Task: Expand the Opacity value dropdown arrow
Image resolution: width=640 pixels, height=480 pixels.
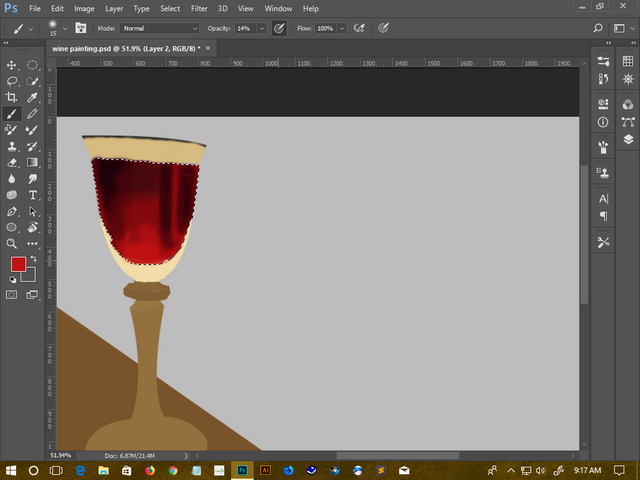Action: [262, 28]
